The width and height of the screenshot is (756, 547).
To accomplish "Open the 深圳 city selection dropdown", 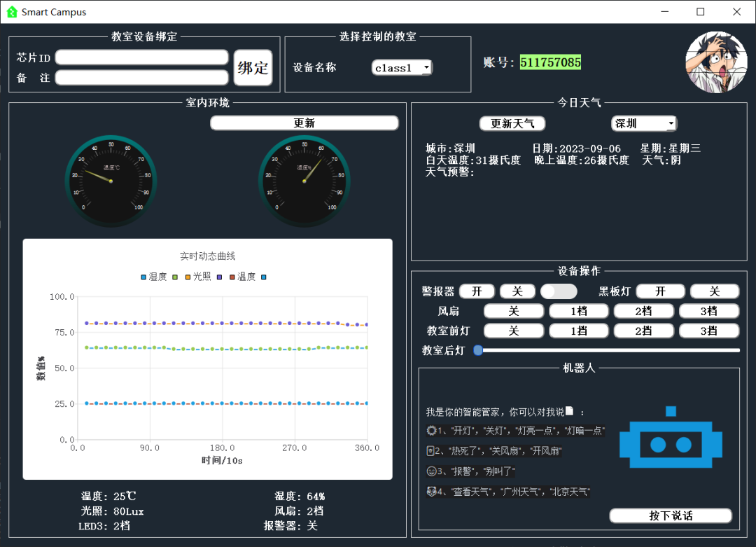I will click(x=643, y=123).
